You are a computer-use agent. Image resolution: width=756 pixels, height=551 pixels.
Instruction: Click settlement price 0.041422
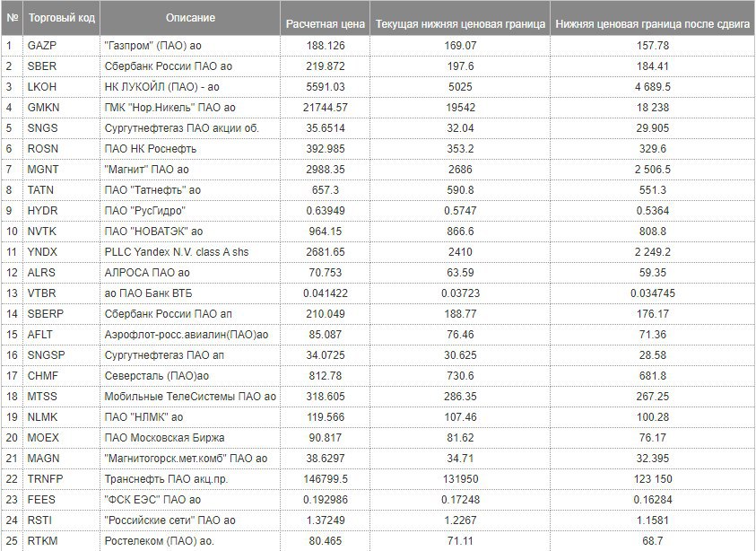(326, 293)
